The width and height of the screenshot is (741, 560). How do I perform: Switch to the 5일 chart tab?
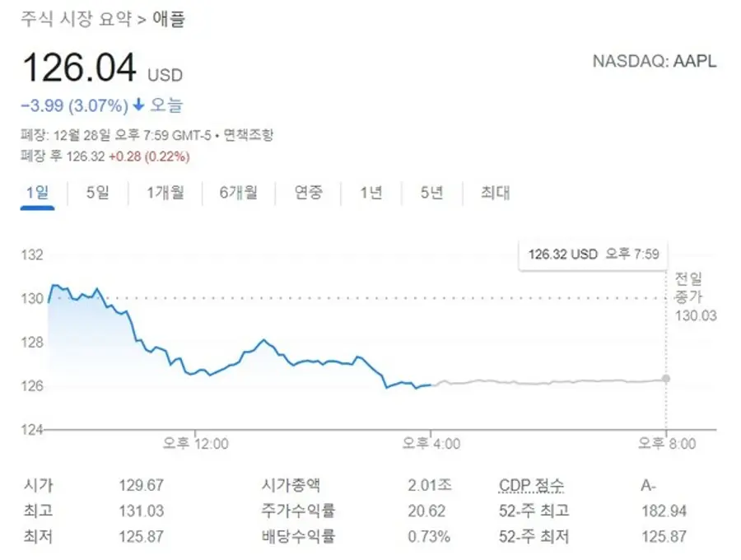coord(98,193)
